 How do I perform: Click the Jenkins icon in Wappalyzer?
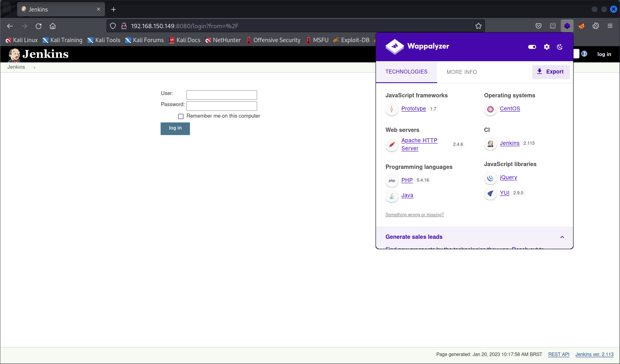tap(490, 144)
